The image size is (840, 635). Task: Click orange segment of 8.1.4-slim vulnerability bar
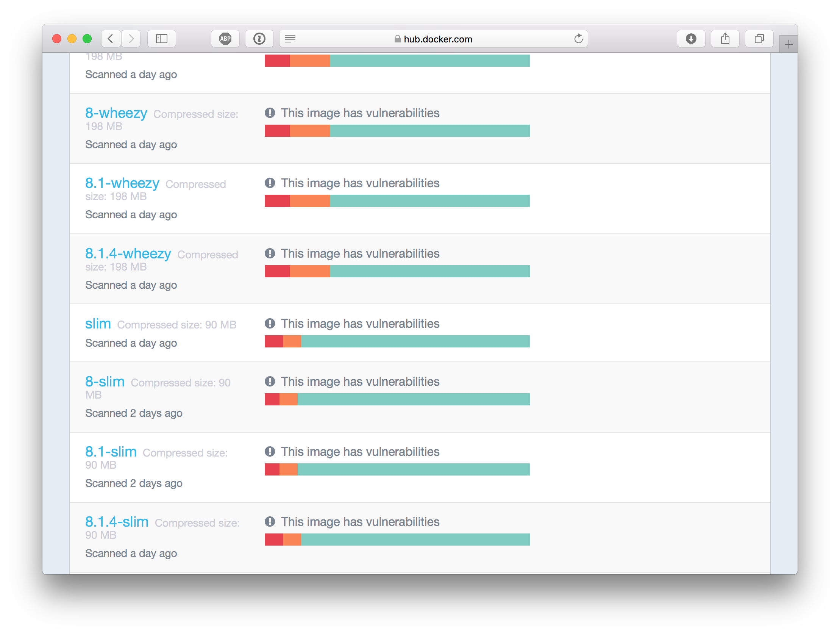292,540
